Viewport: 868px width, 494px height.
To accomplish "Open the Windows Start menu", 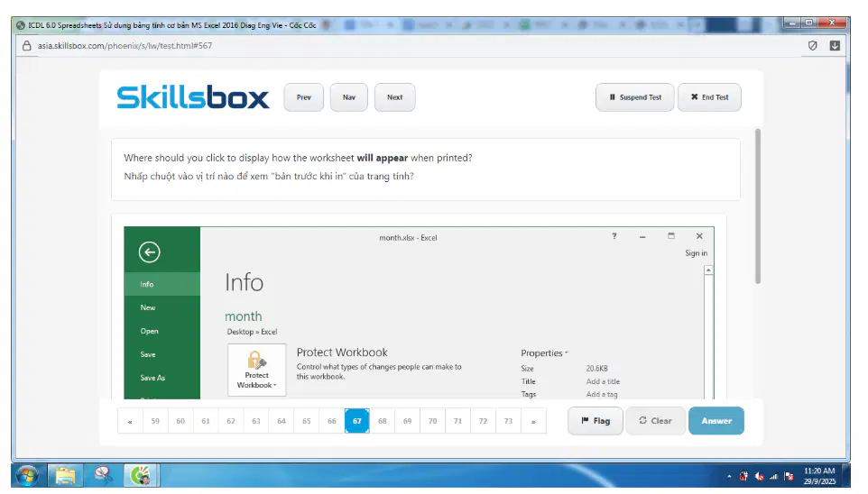I will pyautogui.click(x=28, y=475).
